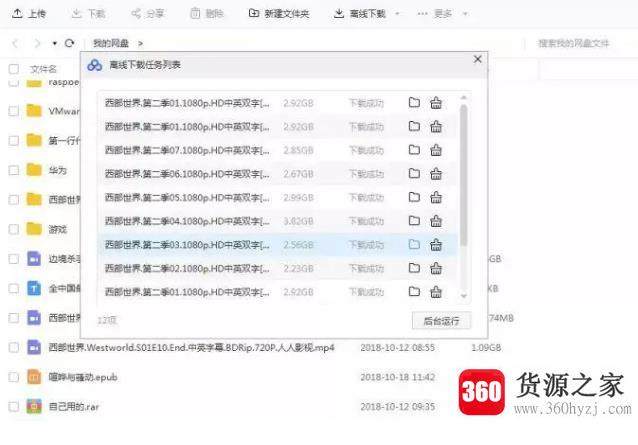Click the task list scrollbar down arrow
638x445 pixels.
[463, 296]
